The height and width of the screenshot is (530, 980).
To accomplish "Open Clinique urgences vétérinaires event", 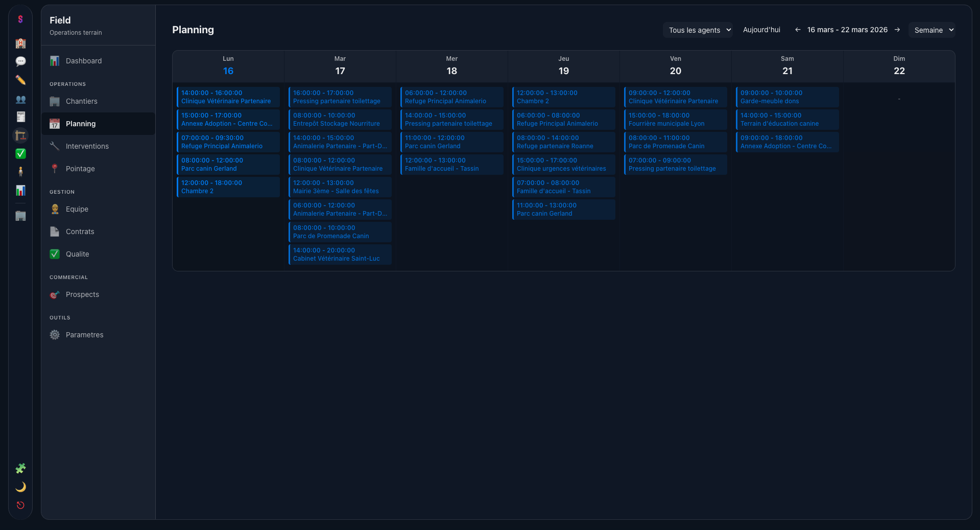I will tap(564, 165).
